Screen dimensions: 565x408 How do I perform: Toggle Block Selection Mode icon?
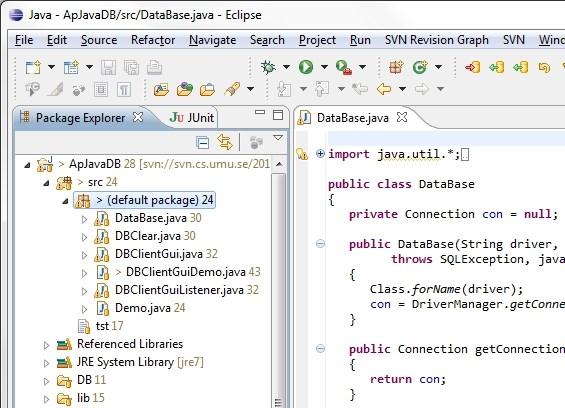[x=101, y=89]
